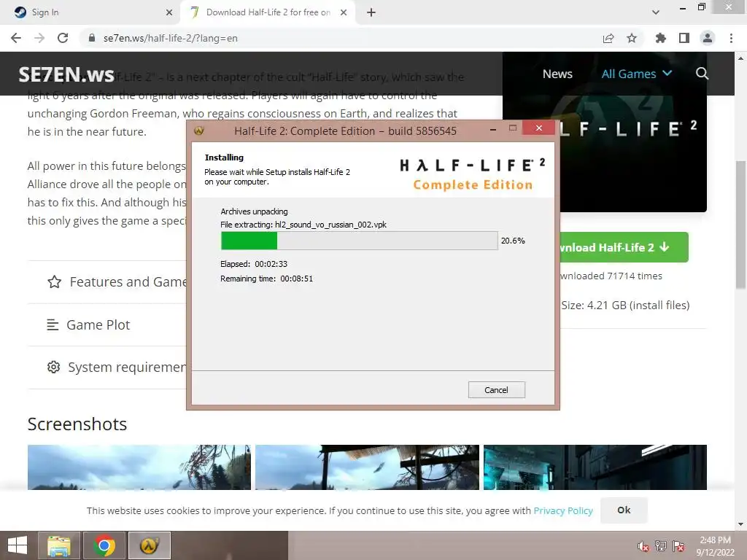This screenshot has height=560, width=747.
Task: Click the star icon beside Features
Action: pos(54,282)
